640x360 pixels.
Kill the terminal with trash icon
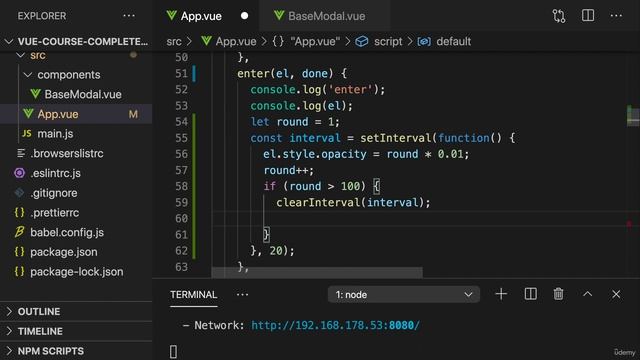(x=558, y=294)
